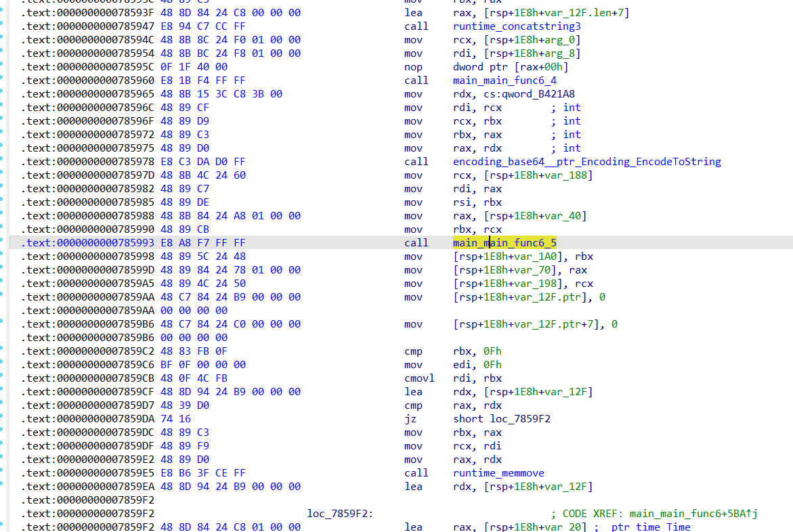Click the [rsp+1E8h+var_1A0] operand

coord(508,257)
